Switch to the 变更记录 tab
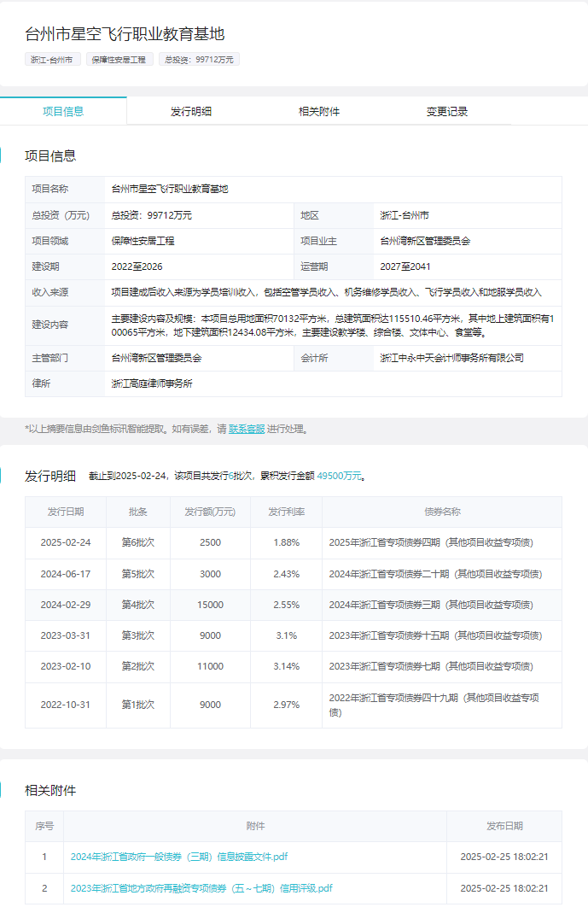 tap(447, 111)
